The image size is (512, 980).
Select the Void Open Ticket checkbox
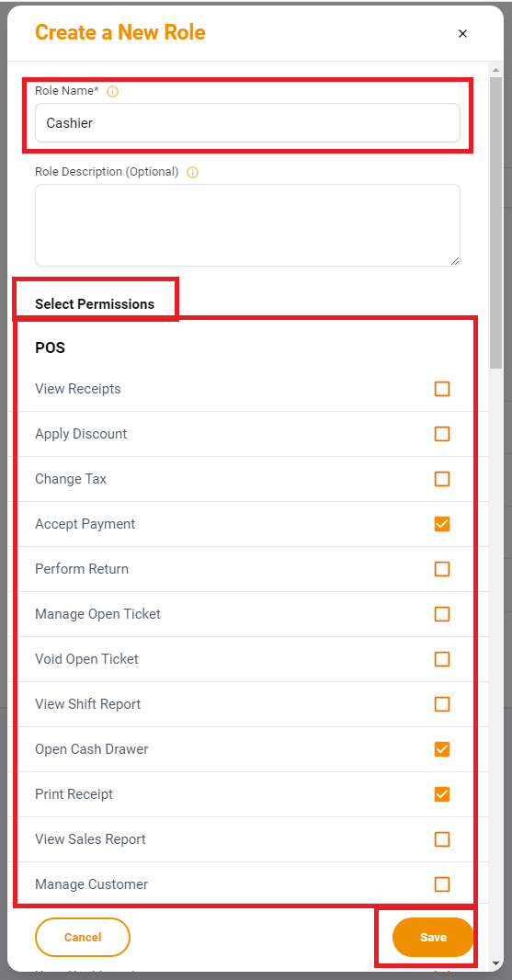point(442,659)
